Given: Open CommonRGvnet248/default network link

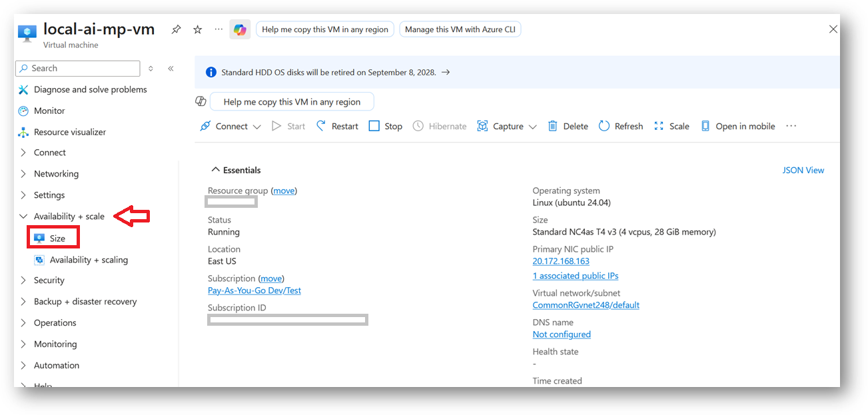Looking at the screenshot, I should pyautogui.click(x=586, y=305).
